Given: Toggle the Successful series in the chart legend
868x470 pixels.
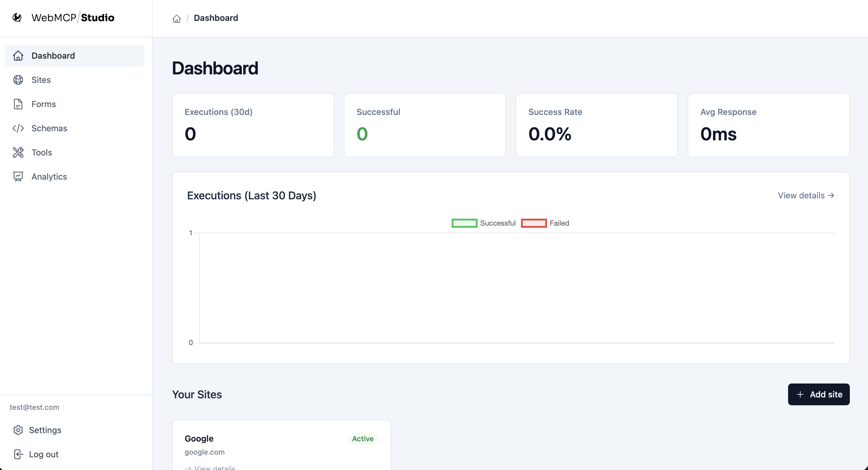Looking at the screenshot, I should 484,223.
